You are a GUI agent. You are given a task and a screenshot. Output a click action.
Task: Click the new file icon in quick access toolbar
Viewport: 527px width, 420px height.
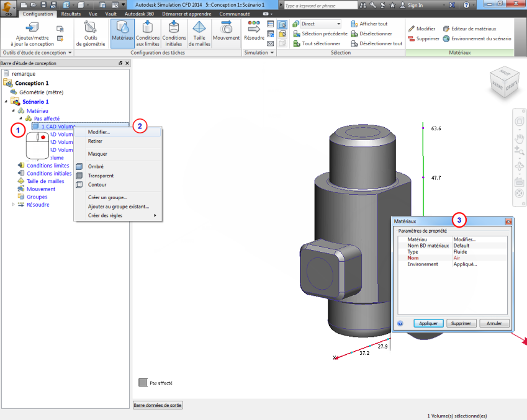click(24, 5)
